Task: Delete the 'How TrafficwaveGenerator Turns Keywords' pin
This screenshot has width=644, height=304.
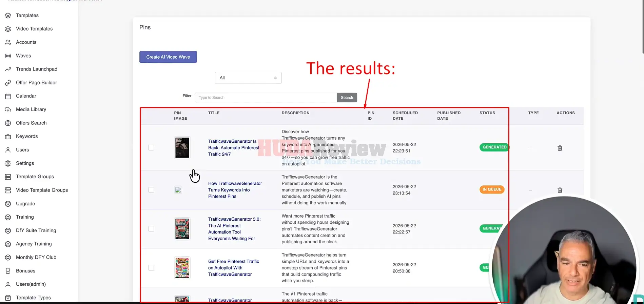Action: (560, 190)
